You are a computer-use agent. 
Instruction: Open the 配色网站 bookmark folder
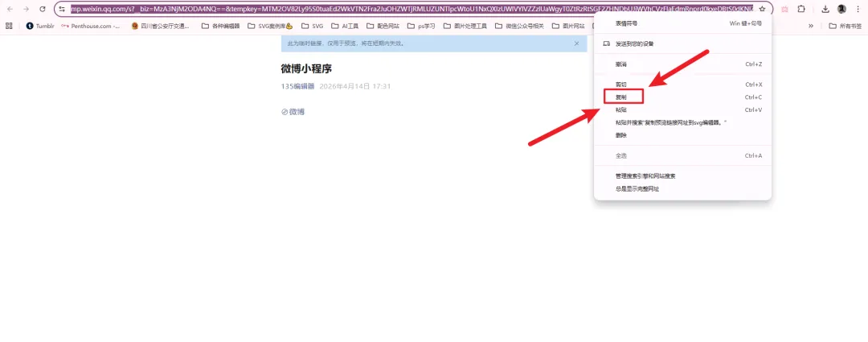point(383,26)
